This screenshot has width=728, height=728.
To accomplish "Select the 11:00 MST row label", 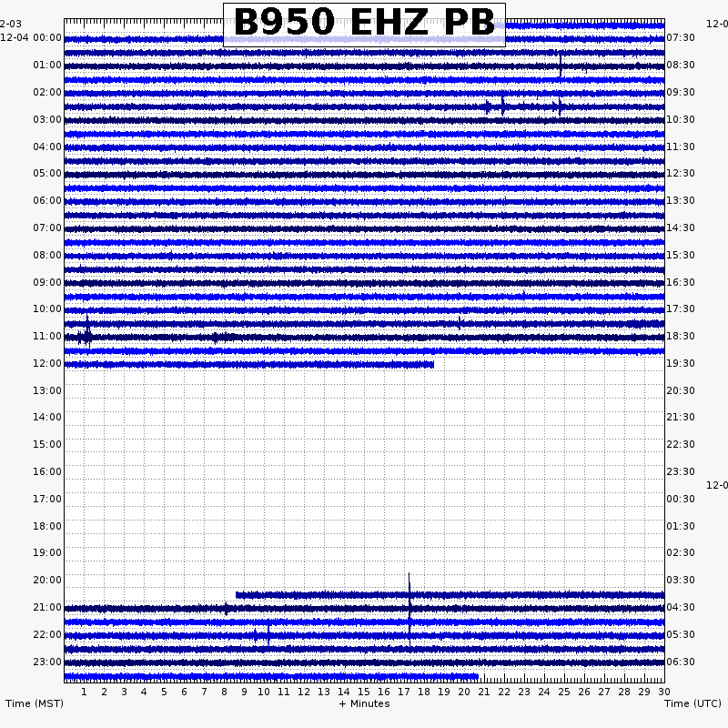I will click(x=47, y=337).
